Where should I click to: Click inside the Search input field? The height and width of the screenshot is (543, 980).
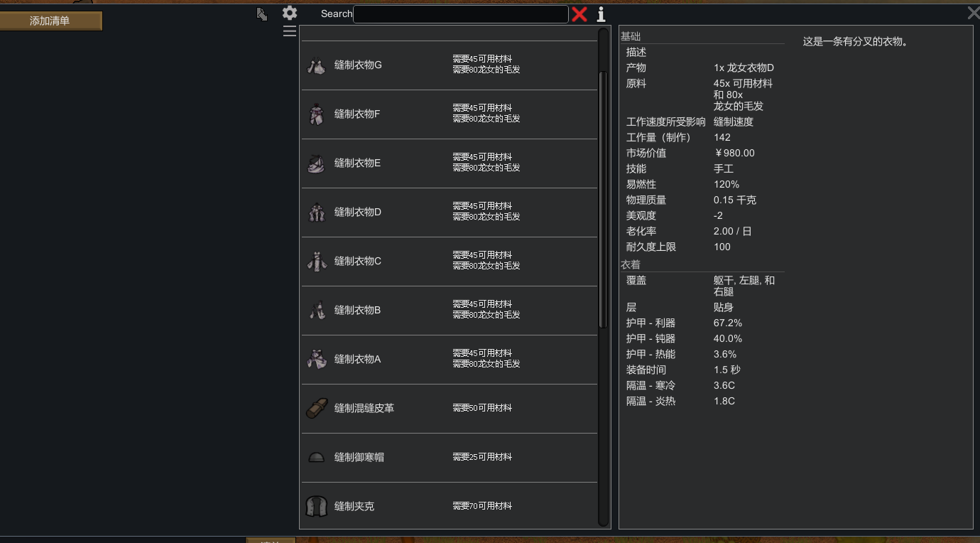coord(460,14)
